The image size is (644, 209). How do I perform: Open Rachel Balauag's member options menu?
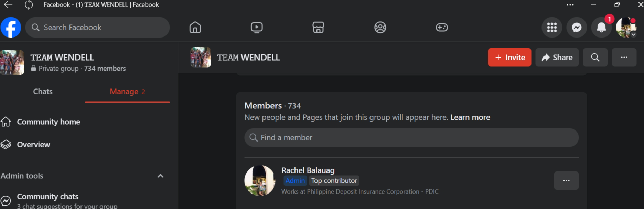[566, 181]
